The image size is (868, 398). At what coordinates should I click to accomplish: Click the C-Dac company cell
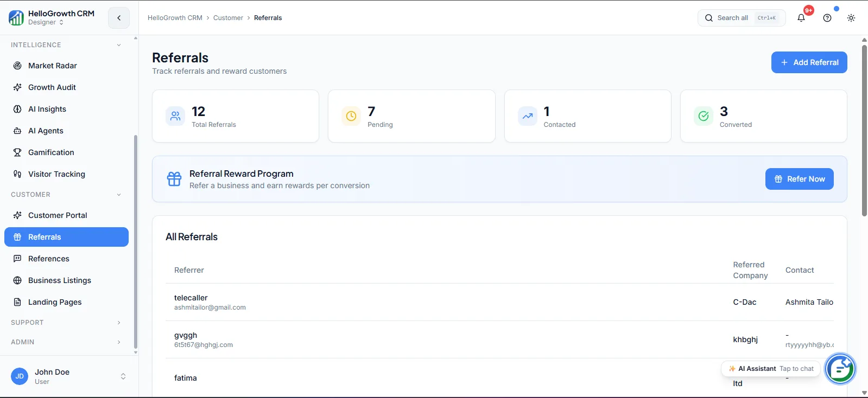(x=745, y=302)
